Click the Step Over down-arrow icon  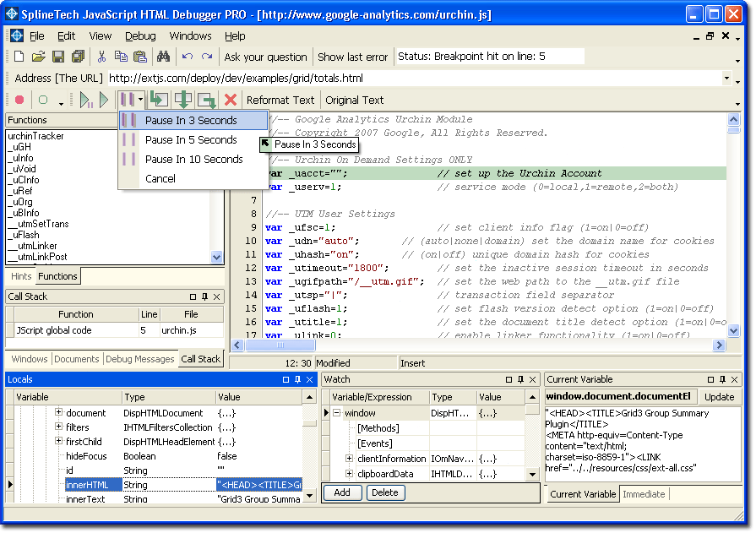tap(182, 100)
